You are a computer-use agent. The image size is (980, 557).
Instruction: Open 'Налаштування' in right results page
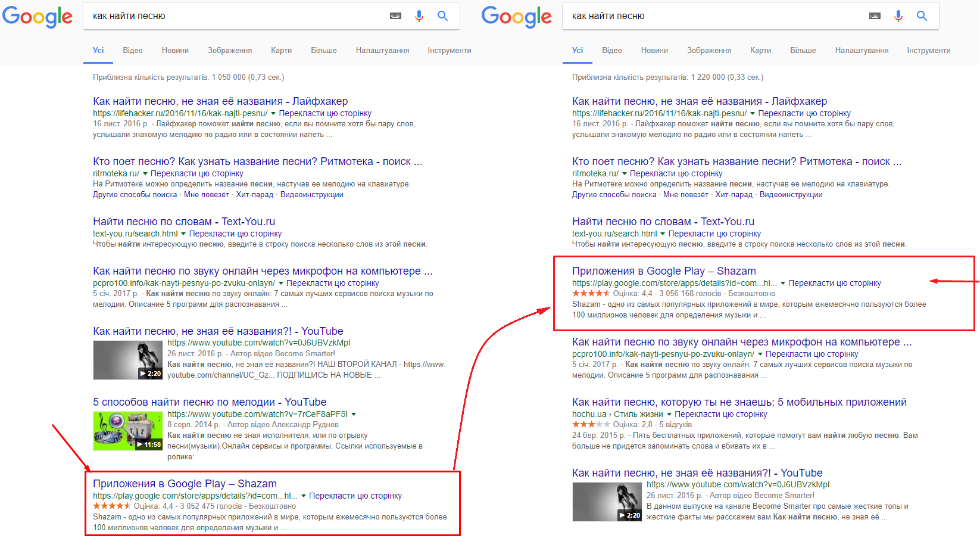(862, 51)
